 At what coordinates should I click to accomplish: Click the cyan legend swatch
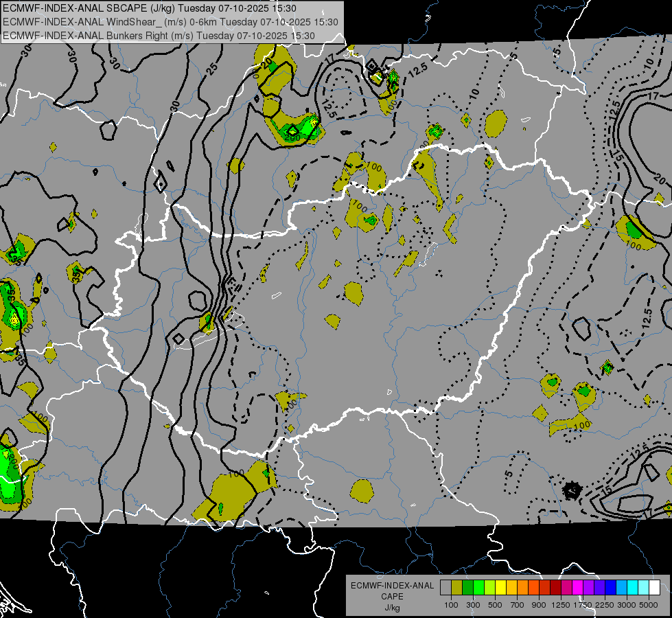pos(633,588)
